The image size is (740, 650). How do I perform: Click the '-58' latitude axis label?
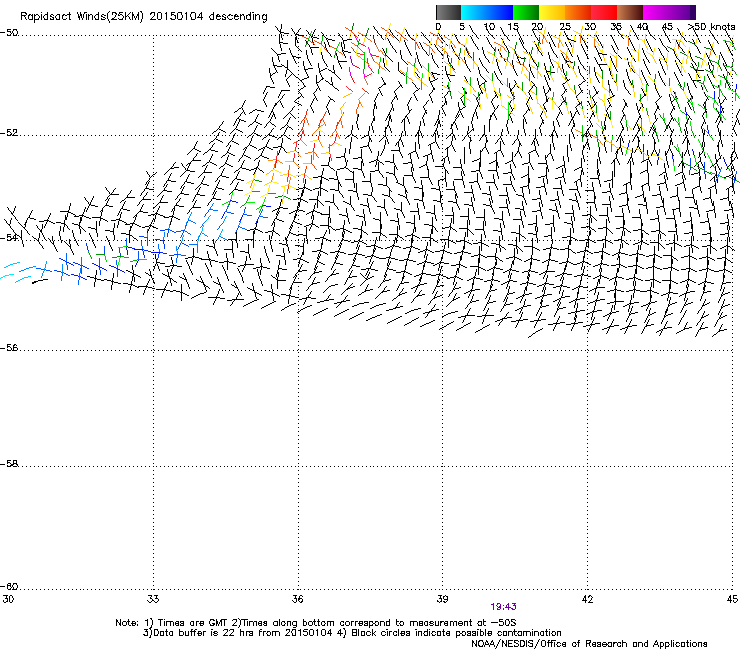click(x=9, y=464)
